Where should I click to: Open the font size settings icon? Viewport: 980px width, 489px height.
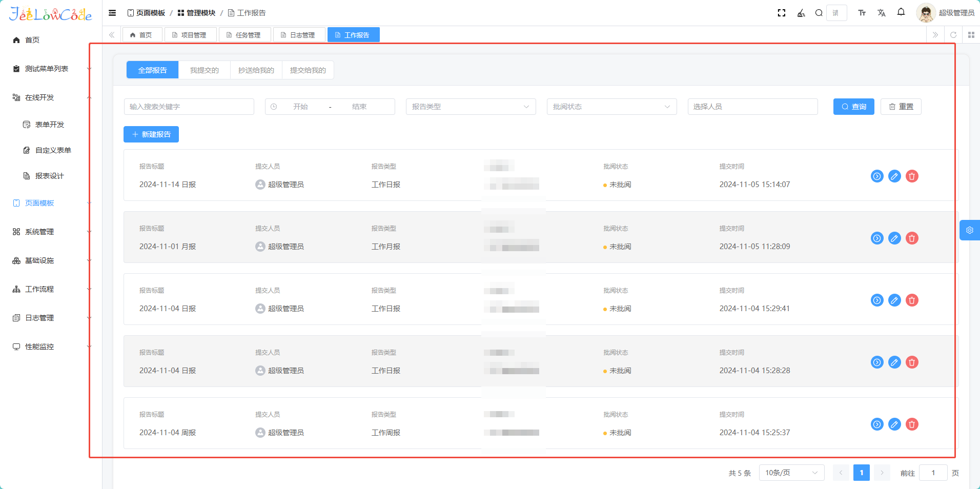[862, 13]
